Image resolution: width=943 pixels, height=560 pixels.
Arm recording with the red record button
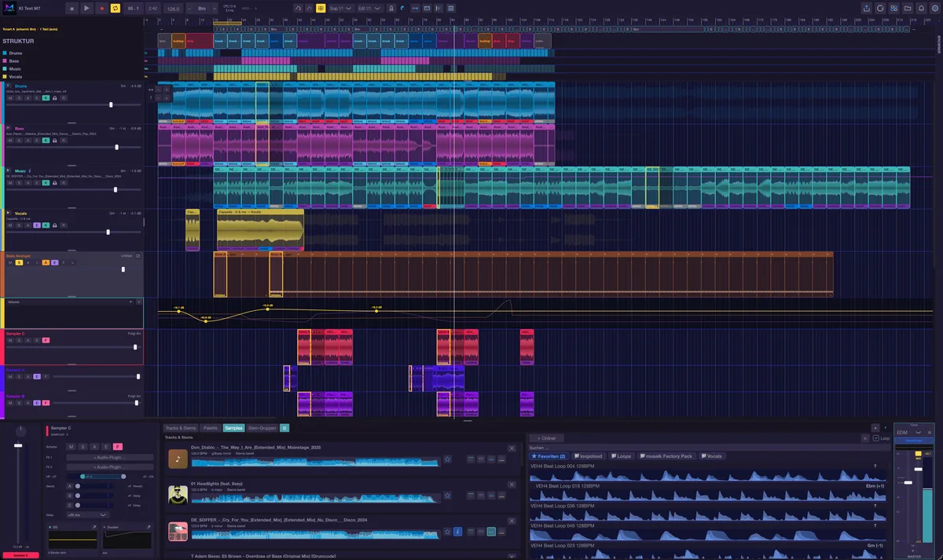101,8
